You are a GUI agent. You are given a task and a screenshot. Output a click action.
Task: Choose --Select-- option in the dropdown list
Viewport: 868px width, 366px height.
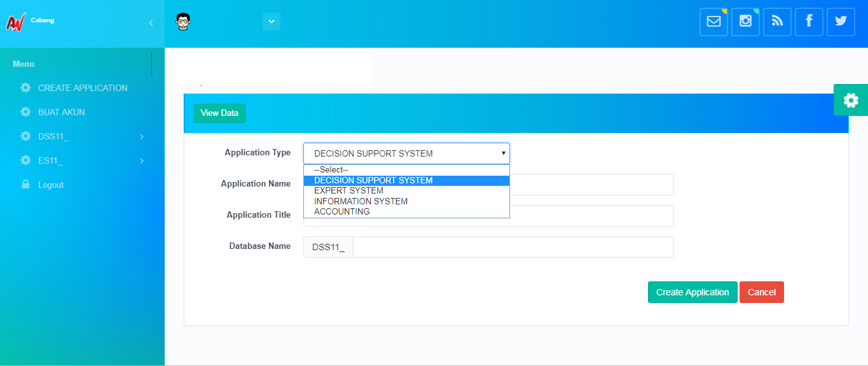(406, 170)
